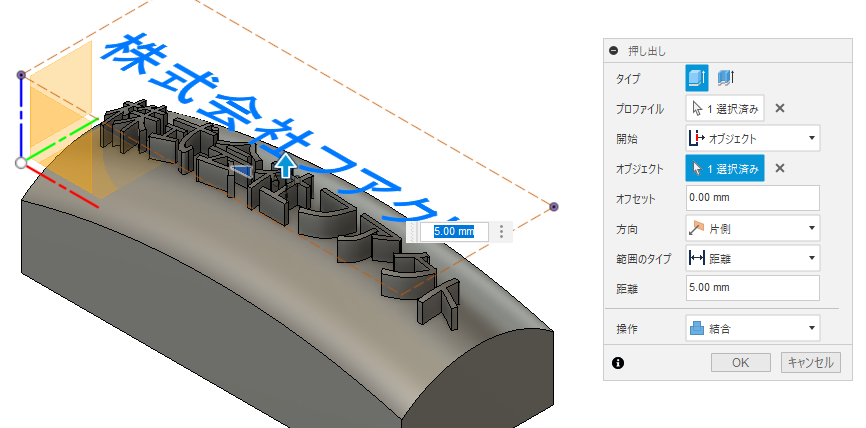Select the solid extrude type icon
Image resolution: width=866 pixels, height=428 pixels.
tap(696, 78)
